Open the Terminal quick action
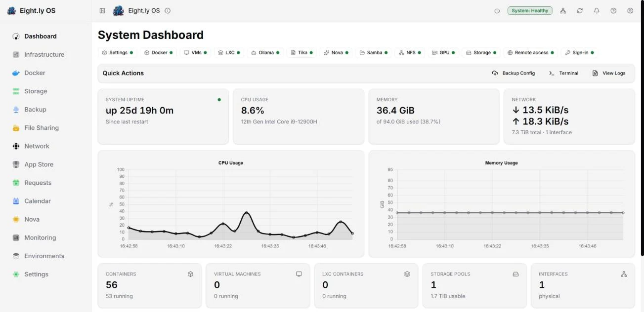Image resolution: width=644 pixels, height=312 pixels. [x=563, y=73]
